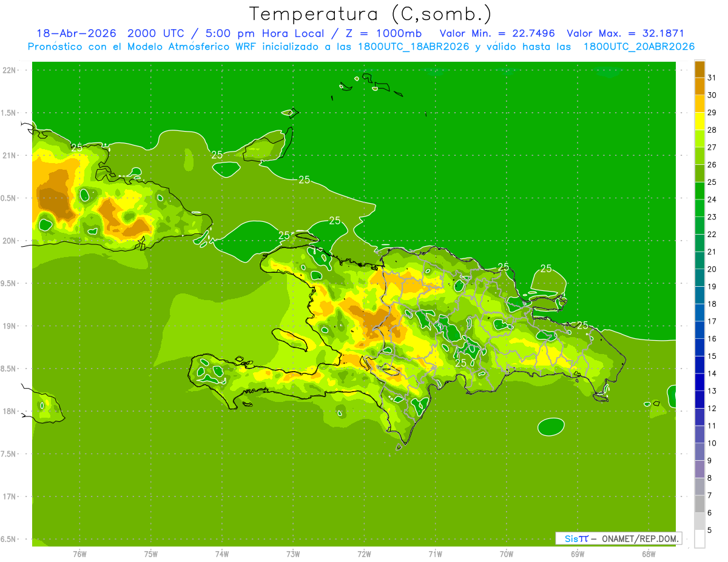The image size is (728, 562).
Task: Click the 76W longitude axis label
Action: point(79,554)
